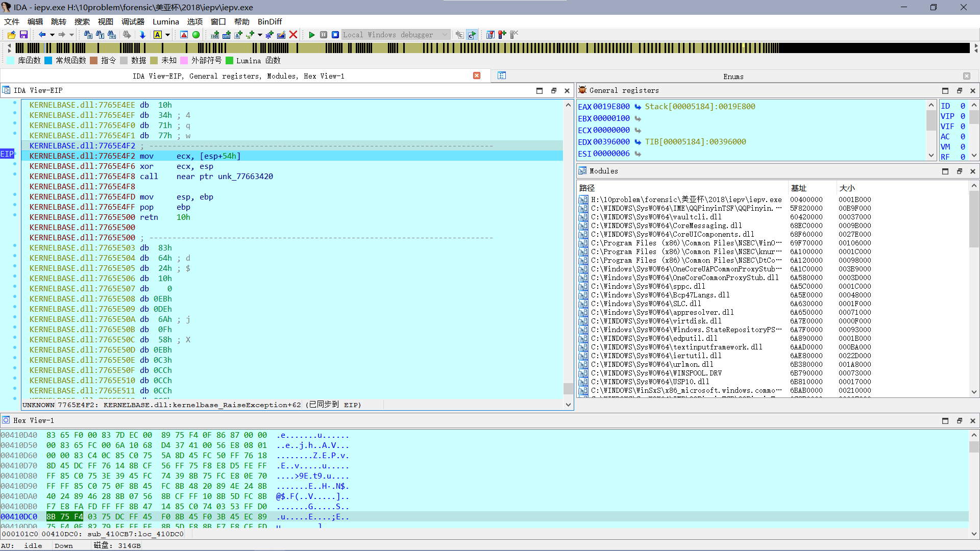This screenshot has height=551, width=980.
Task: Open the BinDiff menu
Action: point(269,21)
